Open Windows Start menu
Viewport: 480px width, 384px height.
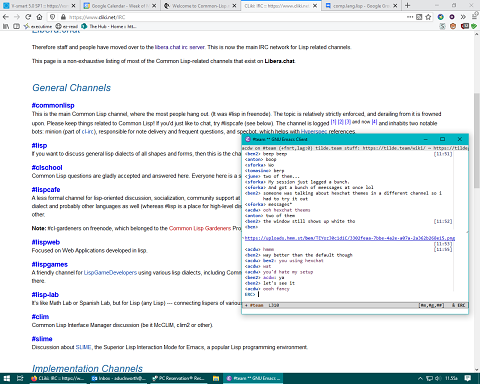[x=7, y=378]
